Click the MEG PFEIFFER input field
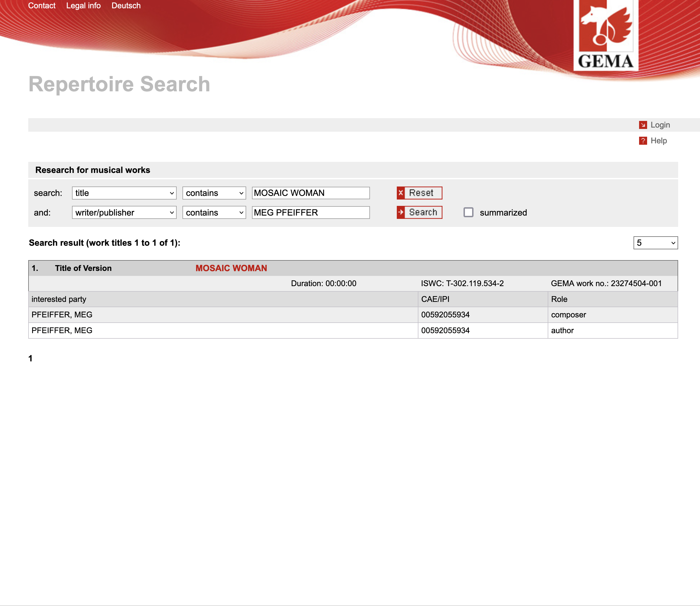The width and height of the screenshot is (700, 606). pos(310,213)
